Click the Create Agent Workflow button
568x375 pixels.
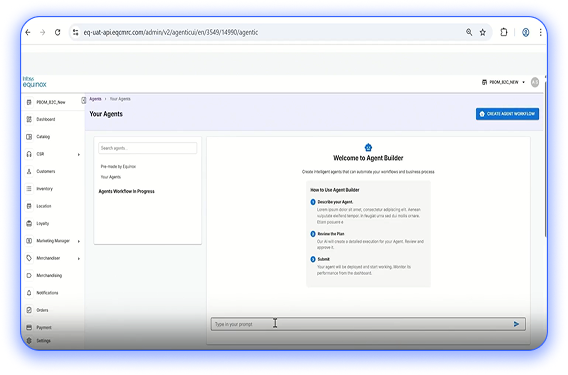click(x=507, y=114)
